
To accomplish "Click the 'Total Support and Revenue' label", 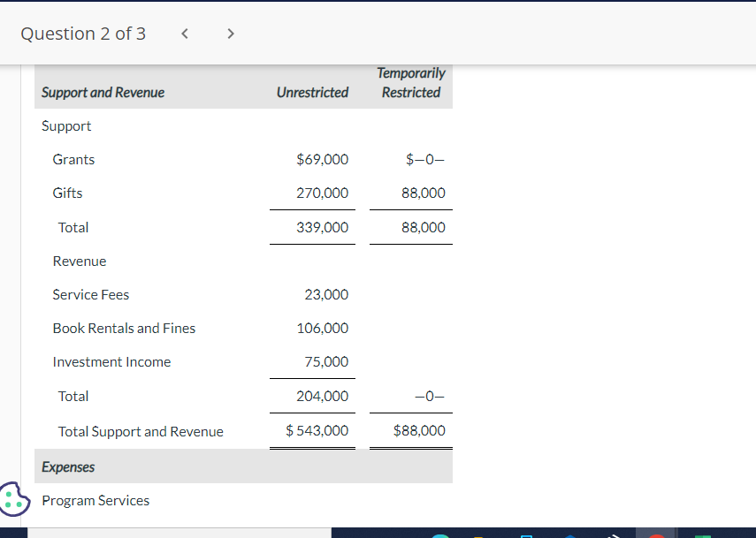I will point(141,432).
